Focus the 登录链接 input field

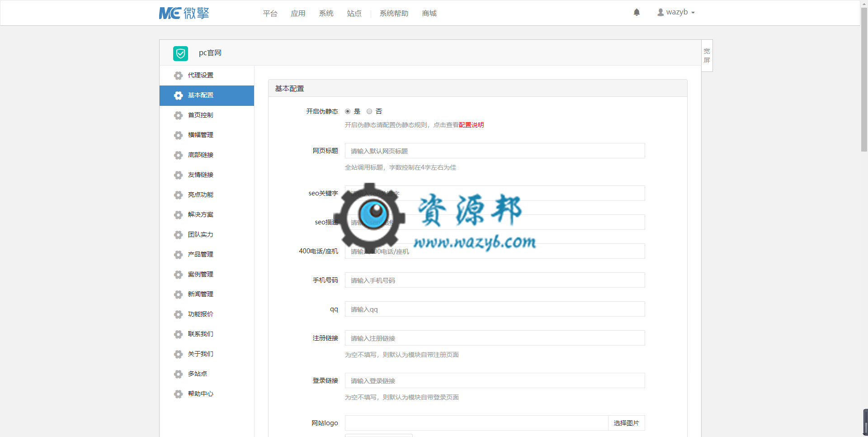(495, 380)
